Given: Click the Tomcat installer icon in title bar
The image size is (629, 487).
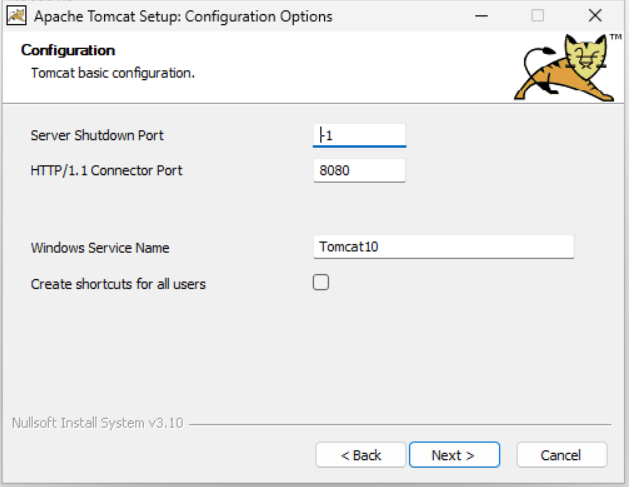Looking at the screenshot, I should 16,16.
